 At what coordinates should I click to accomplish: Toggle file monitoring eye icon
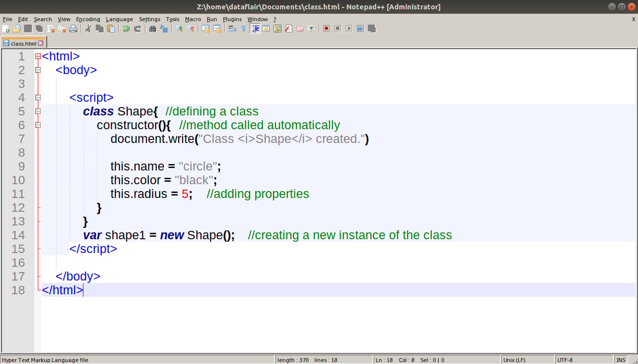pyautogui.click(x=311, y=28)
